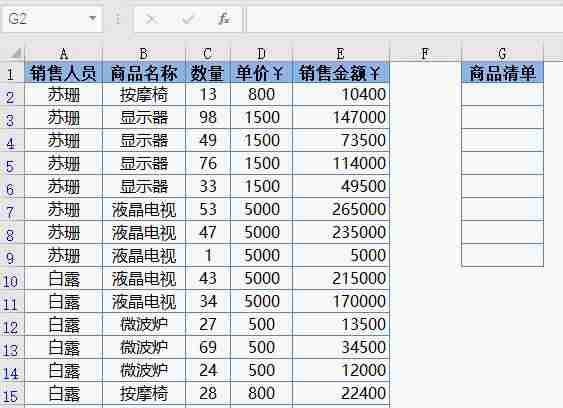Select column F header

click(425, 54)
